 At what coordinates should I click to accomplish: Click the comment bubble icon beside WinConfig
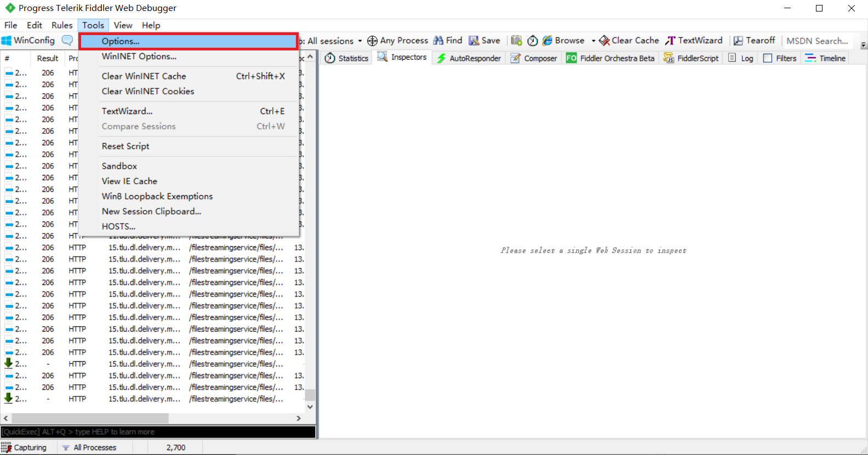tap(67, 41)
